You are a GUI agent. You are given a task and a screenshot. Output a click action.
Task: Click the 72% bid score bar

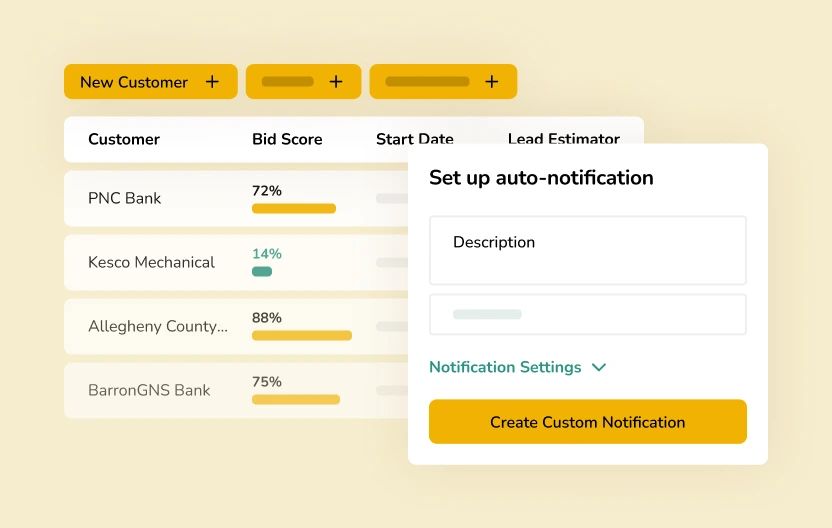pos(294,209)
